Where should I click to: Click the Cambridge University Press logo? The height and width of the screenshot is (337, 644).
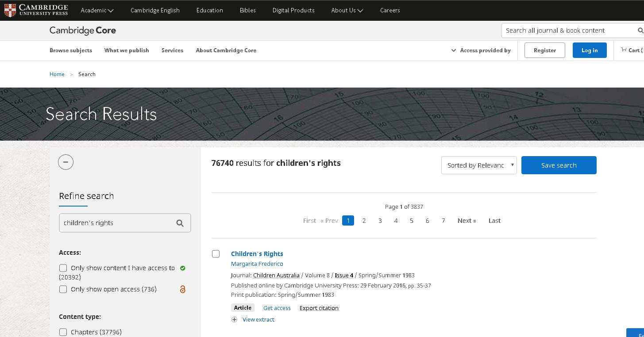[x=36, y=10]
